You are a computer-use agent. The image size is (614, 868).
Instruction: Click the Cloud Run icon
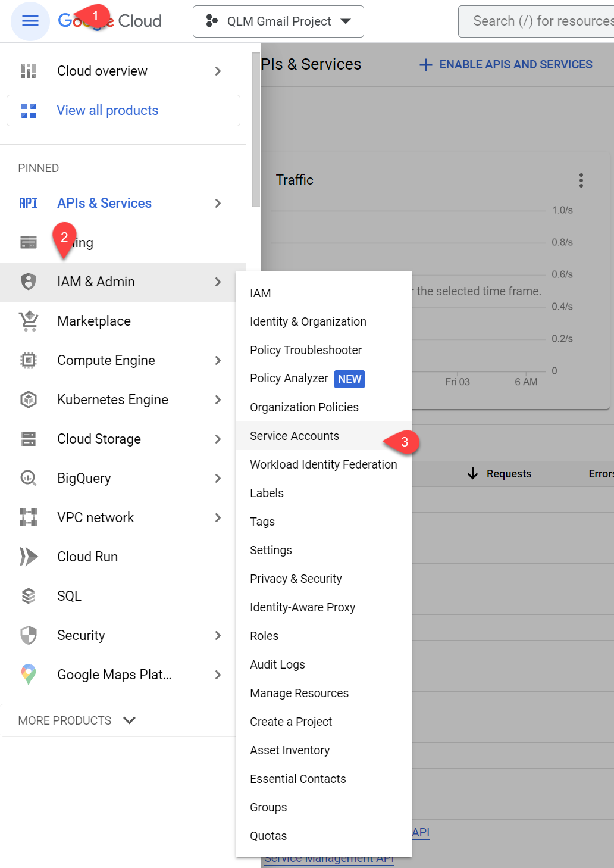[29, 557]
